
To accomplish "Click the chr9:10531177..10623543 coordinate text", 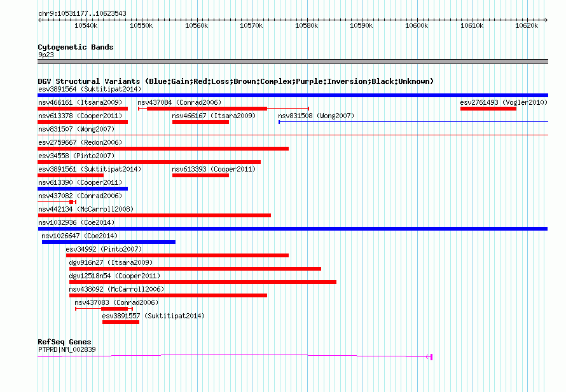I will point(82,13).
